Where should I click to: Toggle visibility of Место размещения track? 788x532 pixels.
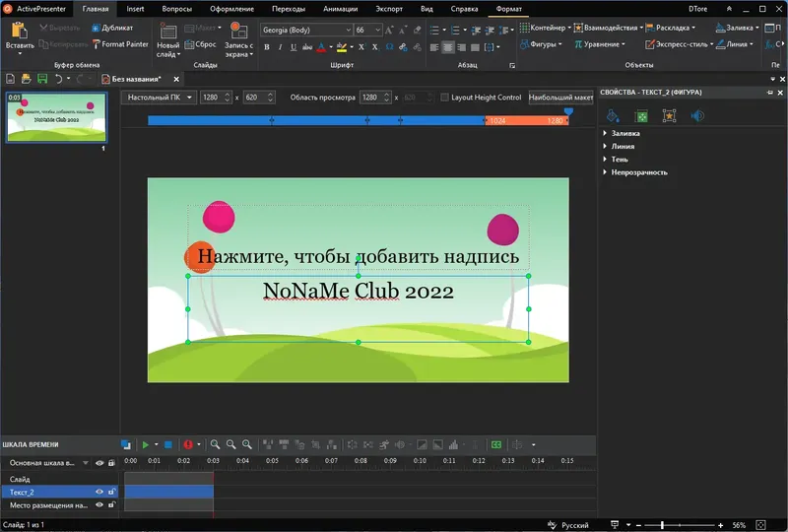click(x=98, y=505)
